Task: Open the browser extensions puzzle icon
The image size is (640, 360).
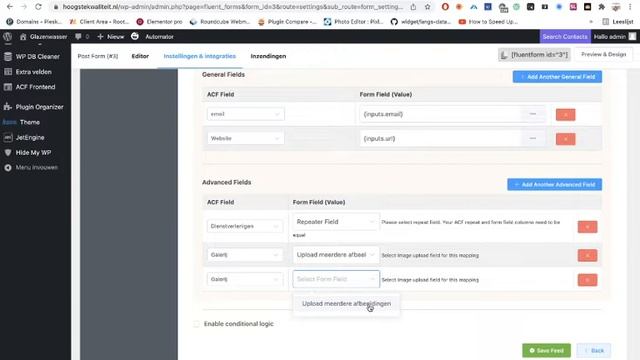Action: point(602,7)
